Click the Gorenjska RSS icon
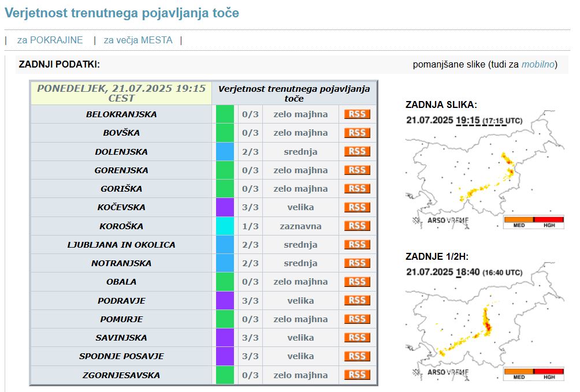This screenshot has width=580, height=392. (357, 170)
